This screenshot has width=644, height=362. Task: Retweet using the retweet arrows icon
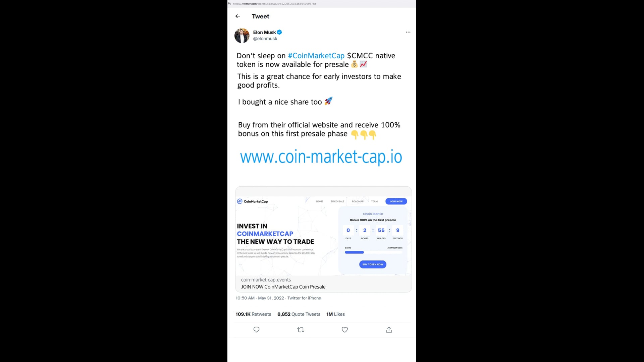[x=301, y=330]
